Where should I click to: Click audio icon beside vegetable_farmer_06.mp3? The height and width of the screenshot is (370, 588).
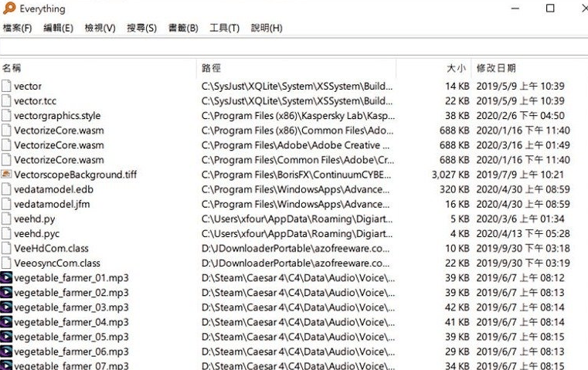(6, 351)
